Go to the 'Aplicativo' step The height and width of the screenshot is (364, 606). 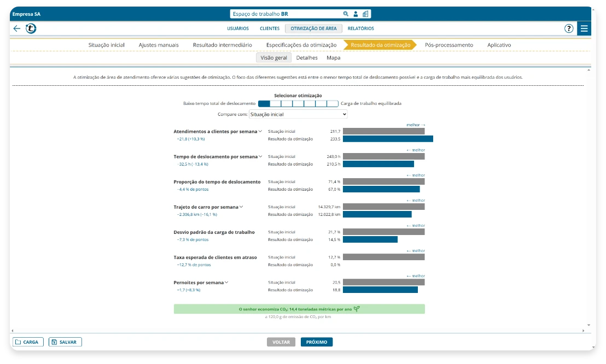(x=499, y=45)
